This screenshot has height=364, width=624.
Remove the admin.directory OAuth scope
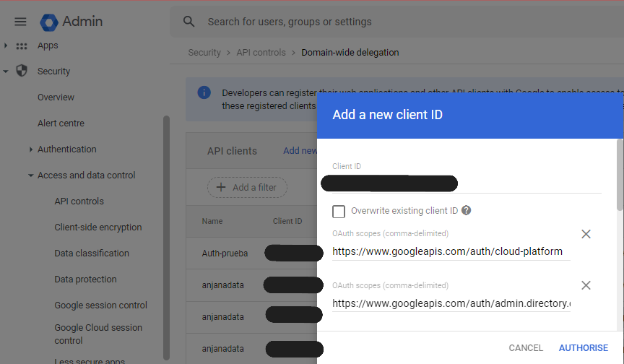point(586,285)
